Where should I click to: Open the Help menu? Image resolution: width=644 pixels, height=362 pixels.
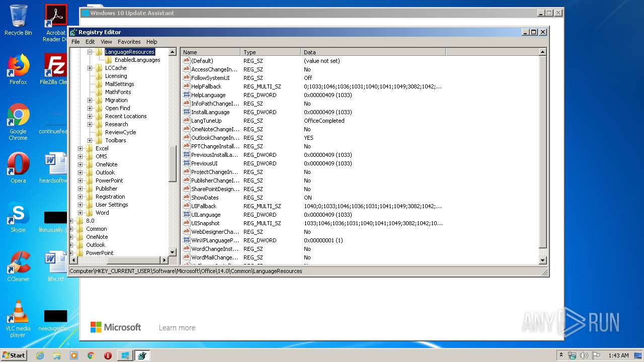(x=152, y=42)
